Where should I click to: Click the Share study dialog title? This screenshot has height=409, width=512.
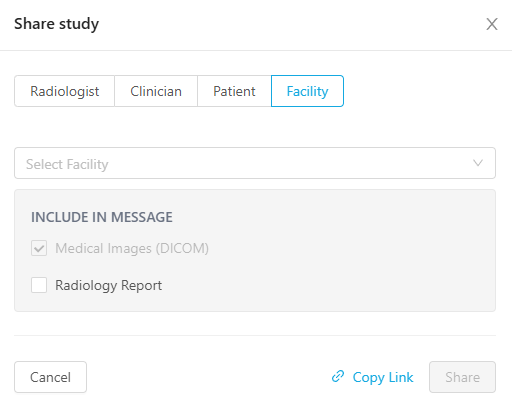57,24
